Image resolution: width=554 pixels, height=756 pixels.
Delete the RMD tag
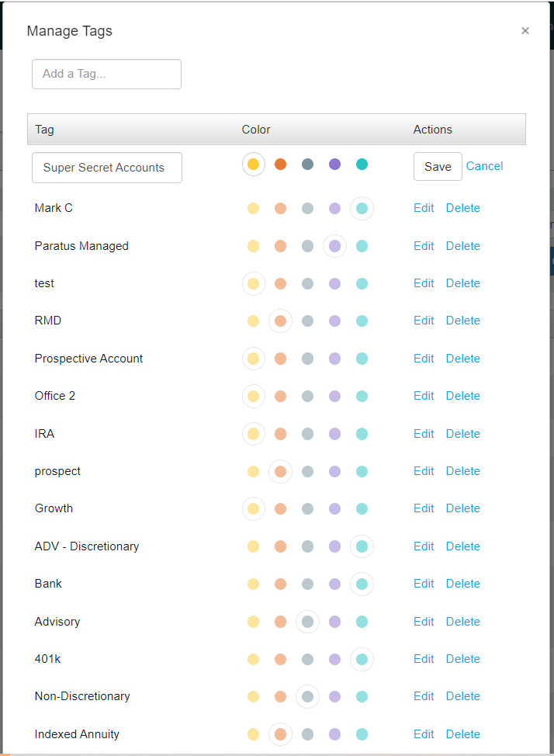(x=462, y=321)
